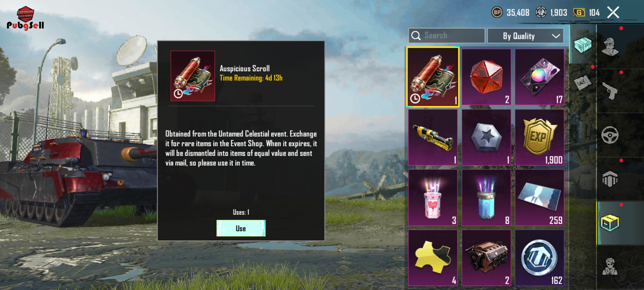The image size is (644, 290).
Task: Open the pistol weapons category tab
Action: click(x=610, y=91)
